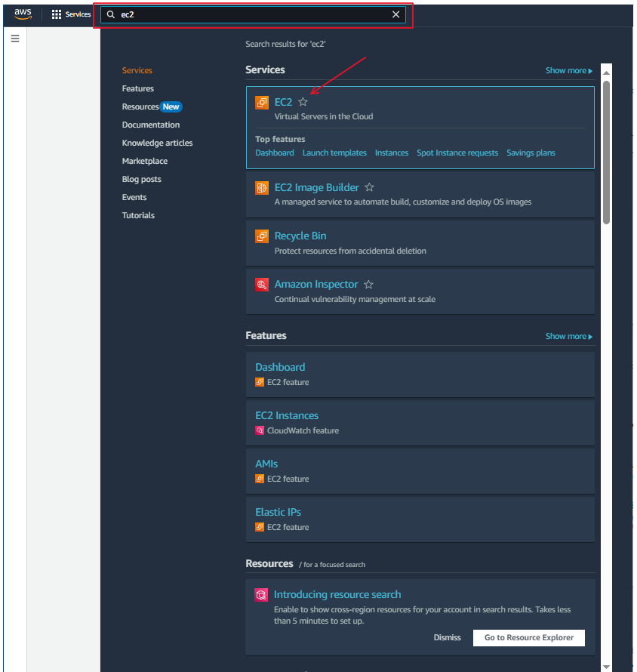The width and height of the screenshot is (637, 672).
Task: Favorite EC2 using its star
Action: [303, 102]
